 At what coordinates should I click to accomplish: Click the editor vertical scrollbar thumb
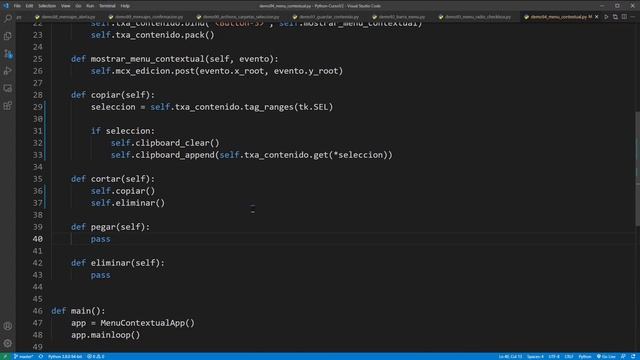tap(637, 168)
